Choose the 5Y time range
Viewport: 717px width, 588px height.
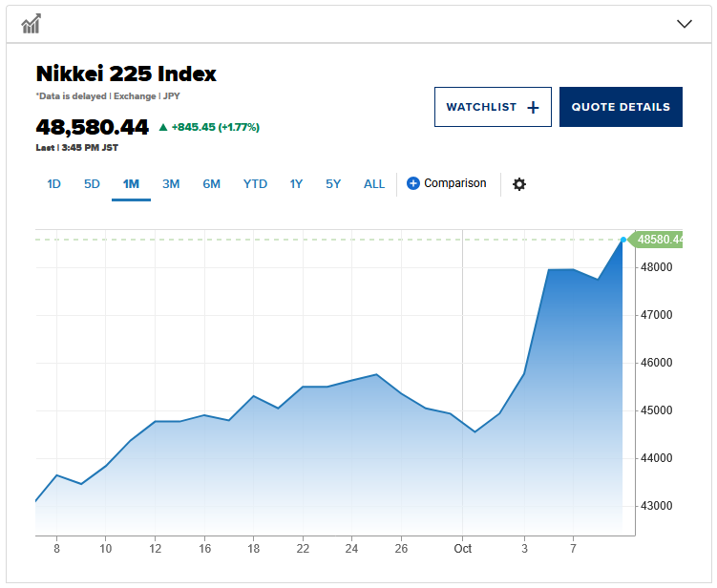(x=332, y=184)
